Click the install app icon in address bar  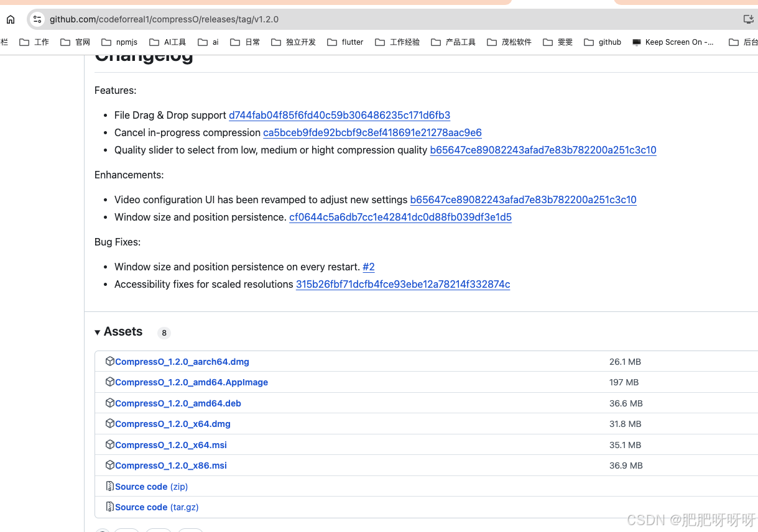coord(749,19)
